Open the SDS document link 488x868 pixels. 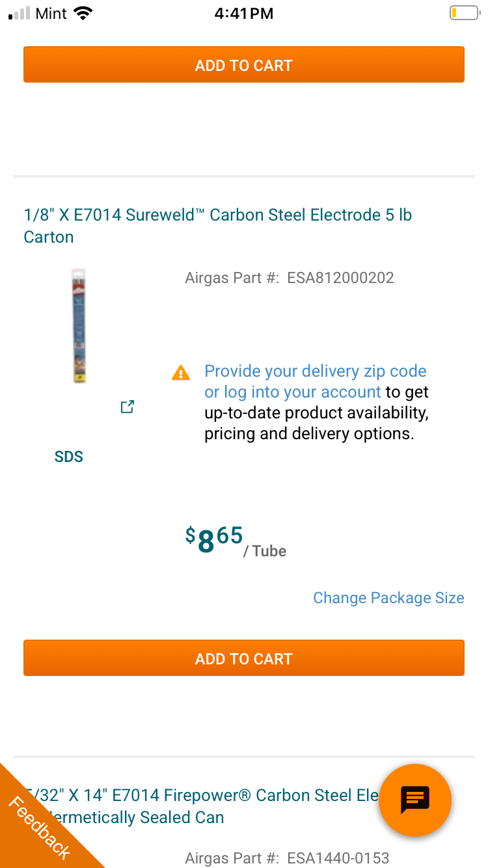[69, 457]
